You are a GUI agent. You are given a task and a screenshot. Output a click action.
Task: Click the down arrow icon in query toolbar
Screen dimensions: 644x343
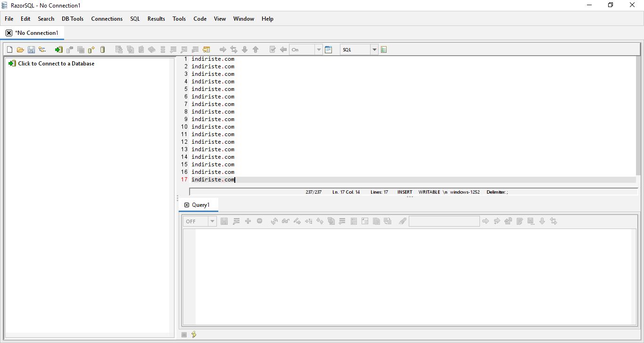pyautogui.click(x=542, y=221)
